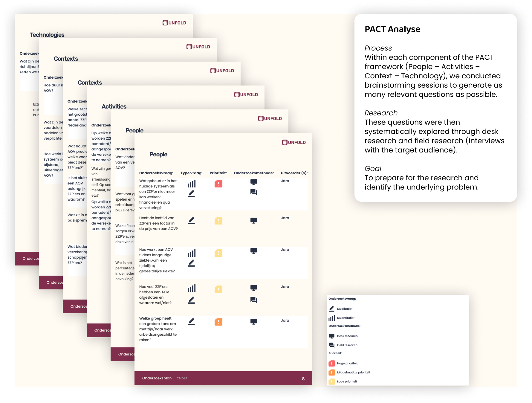The image size is (532, 403).
Task: Click desk research monitor icon in first row
Action: click(254, 182)
